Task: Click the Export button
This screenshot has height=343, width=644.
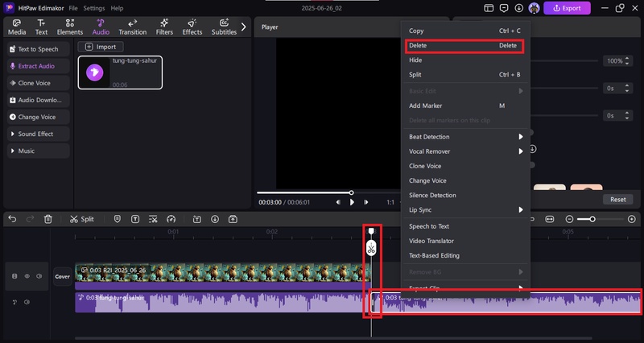Action: tap(567, 8)
